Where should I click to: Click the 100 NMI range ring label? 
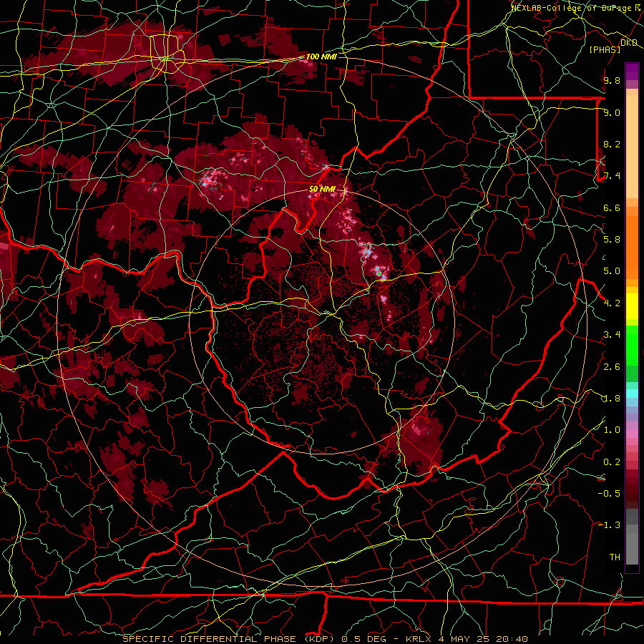[321, 57]
